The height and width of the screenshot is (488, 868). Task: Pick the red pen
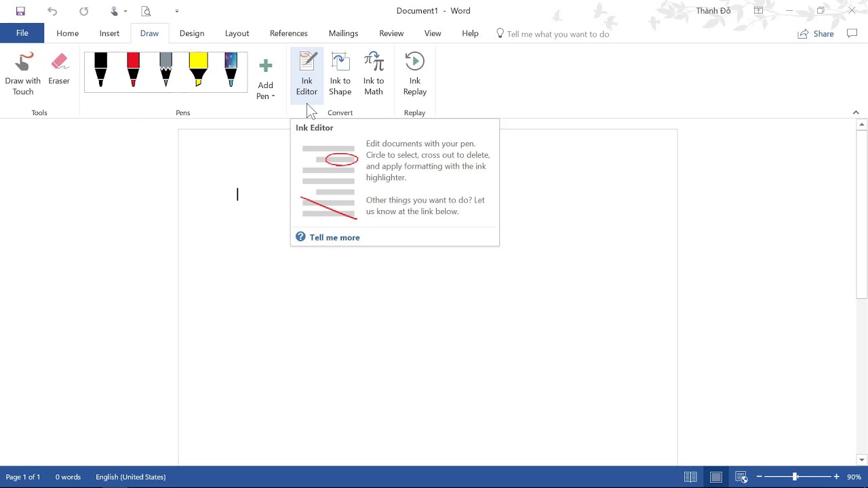133,70
